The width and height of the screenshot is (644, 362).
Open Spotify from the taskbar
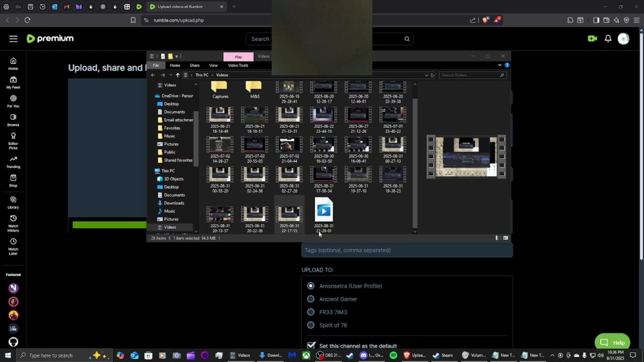coord(393,355)
